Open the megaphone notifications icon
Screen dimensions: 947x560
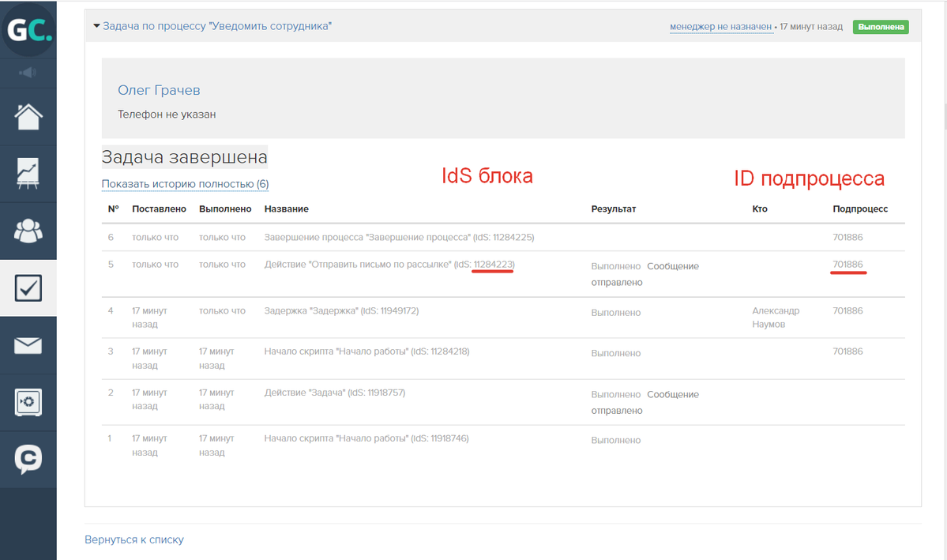click(x=28, y=73)
